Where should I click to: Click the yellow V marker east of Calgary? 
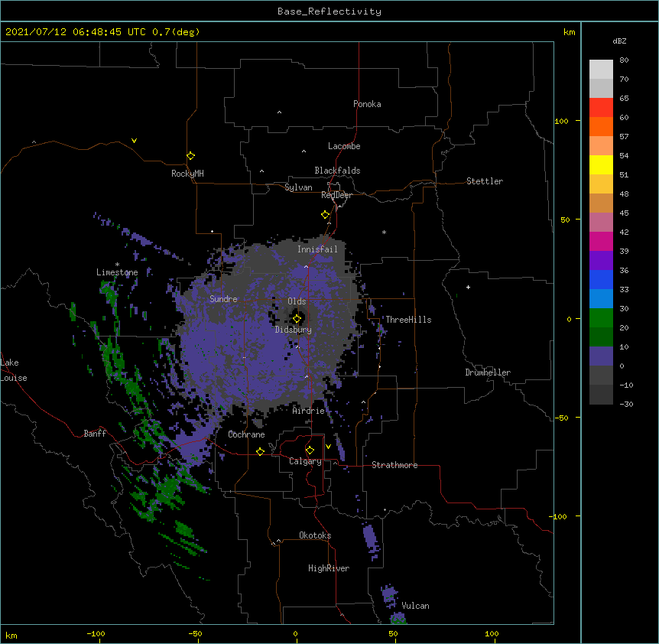[x=328, y=447]
